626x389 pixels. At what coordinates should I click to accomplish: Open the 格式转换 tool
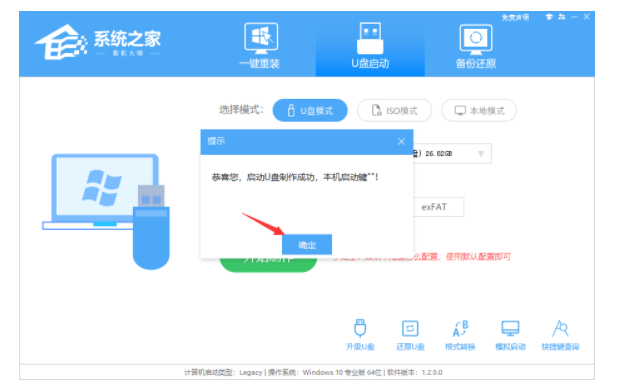tap(460, 335)
